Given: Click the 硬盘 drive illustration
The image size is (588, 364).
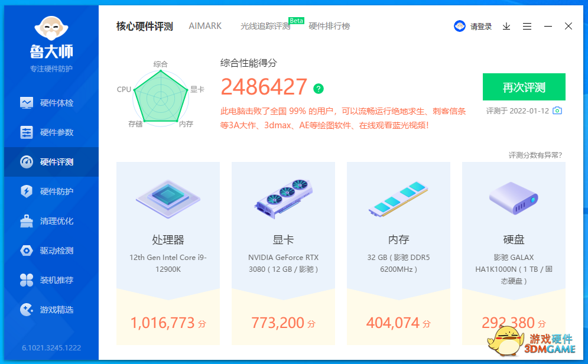Looking at the screenshot, I should (514, 198).
